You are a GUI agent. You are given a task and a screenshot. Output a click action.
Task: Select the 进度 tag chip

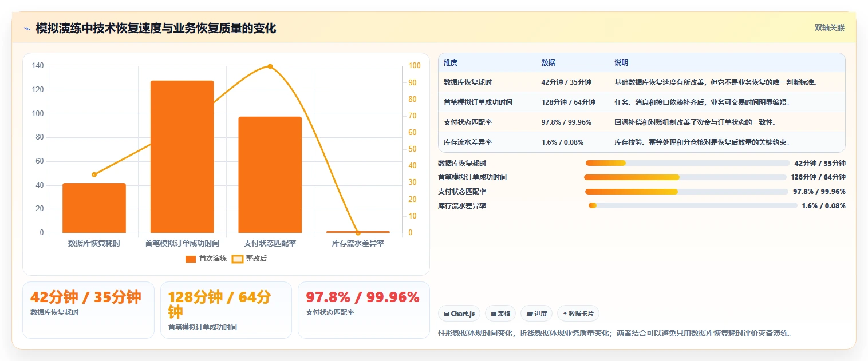pos(536,314)
